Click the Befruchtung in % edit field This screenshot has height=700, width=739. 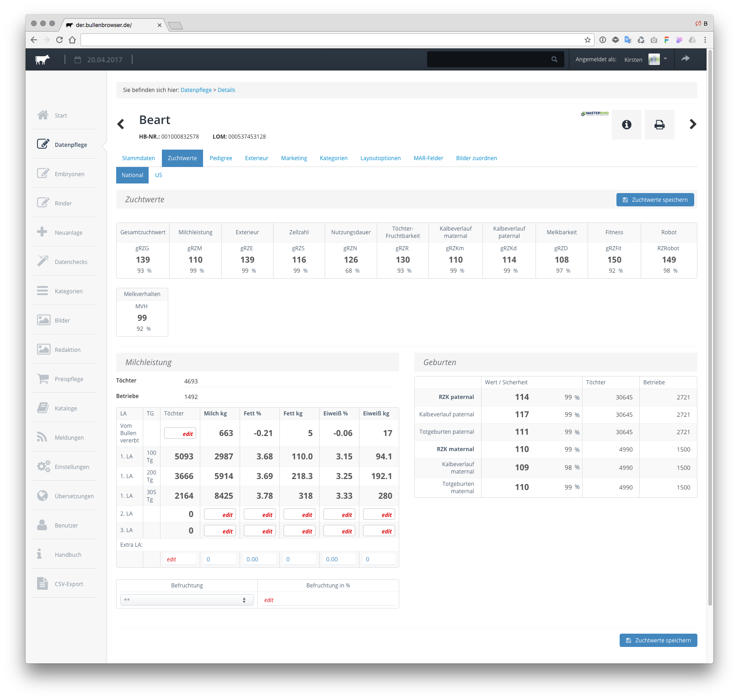pos(328,600)
